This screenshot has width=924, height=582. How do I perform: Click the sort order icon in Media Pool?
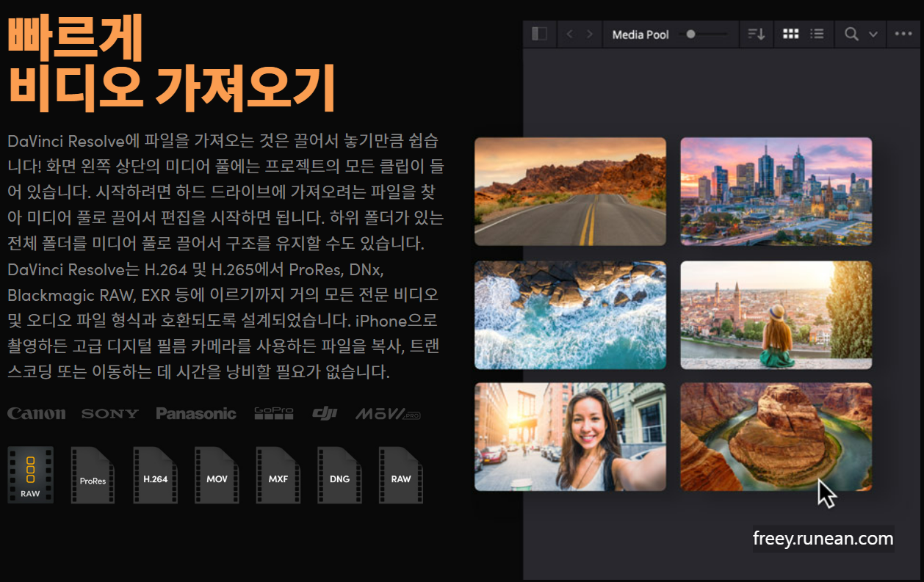point(756,34)
